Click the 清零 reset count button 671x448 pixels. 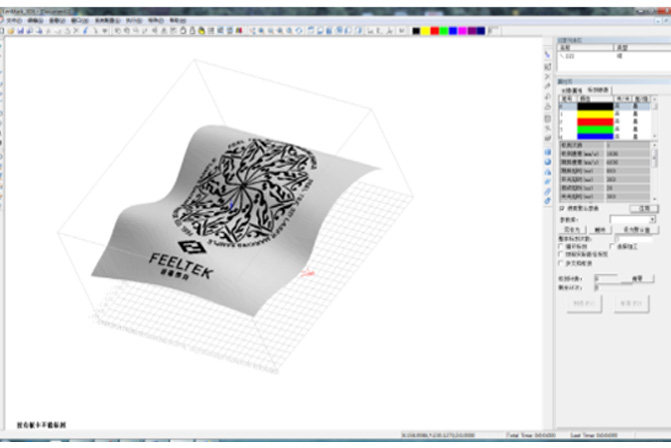tap(638, 279)
